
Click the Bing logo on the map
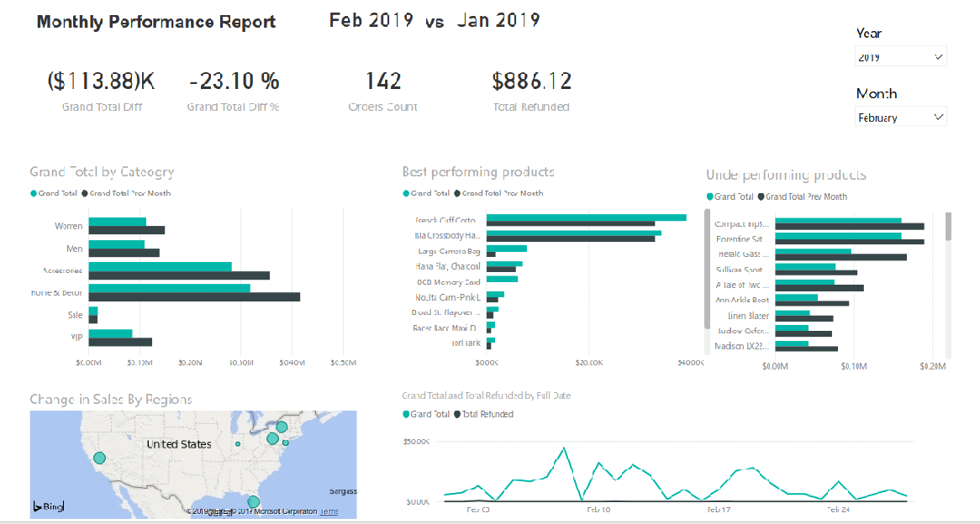click(48, 506)
